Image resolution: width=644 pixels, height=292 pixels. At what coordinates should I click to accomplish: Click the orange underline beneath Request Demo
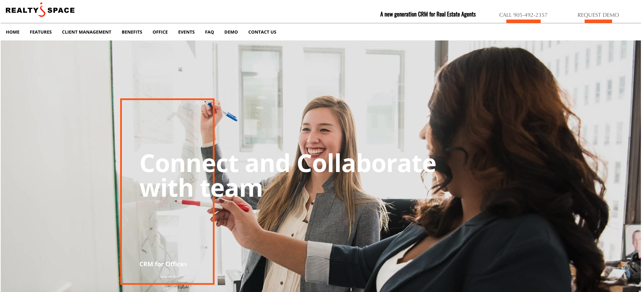click(598, 21)
